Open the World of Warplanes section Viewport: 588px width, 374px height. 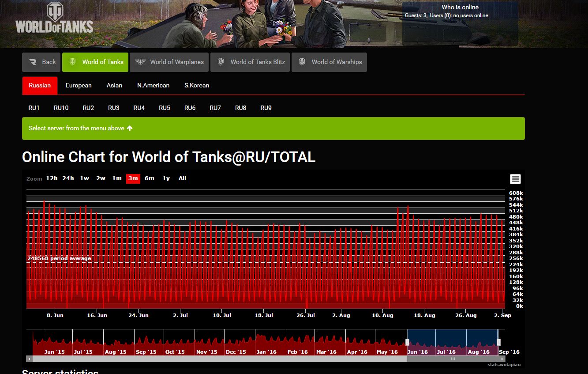point(169,62)
